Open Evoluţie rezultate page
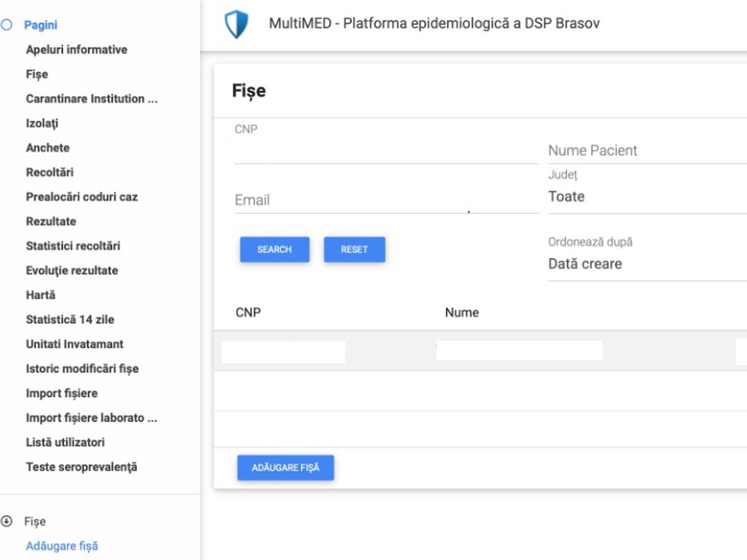 [x=72, y=271]
